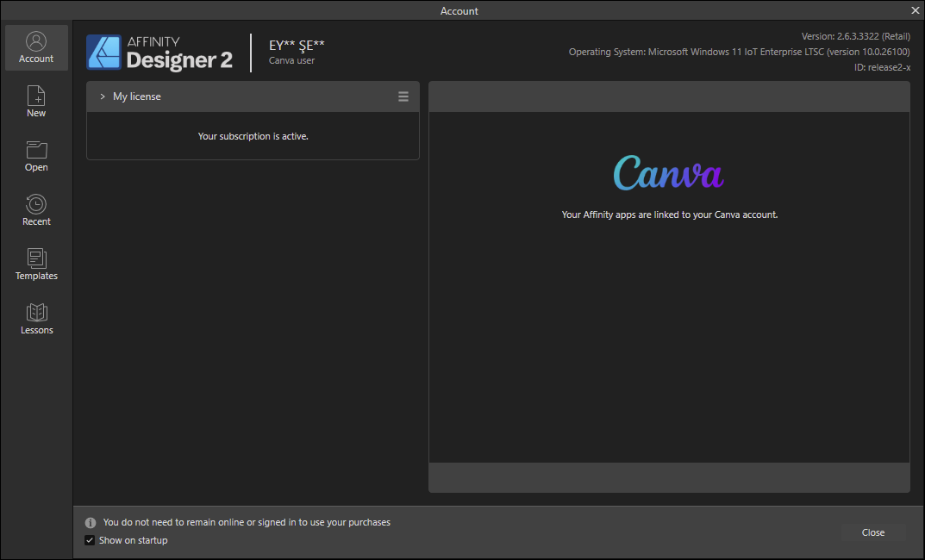The height and width of the screenshot is (560, 925).
Task: Click the info icon beside purchases note
Action: pyautogui.click(x=91, y=523)
